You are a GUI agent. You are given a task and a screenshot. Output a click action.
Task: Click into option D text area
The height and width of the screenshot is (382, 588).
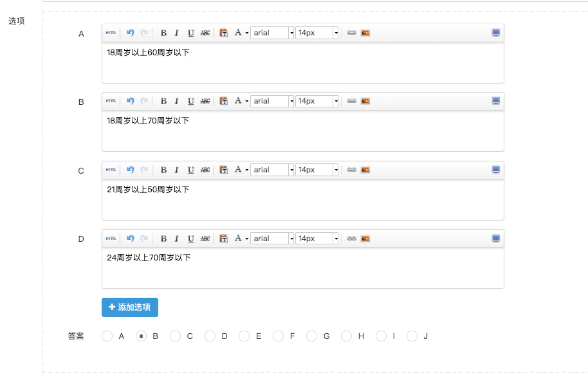coord(303,268)
